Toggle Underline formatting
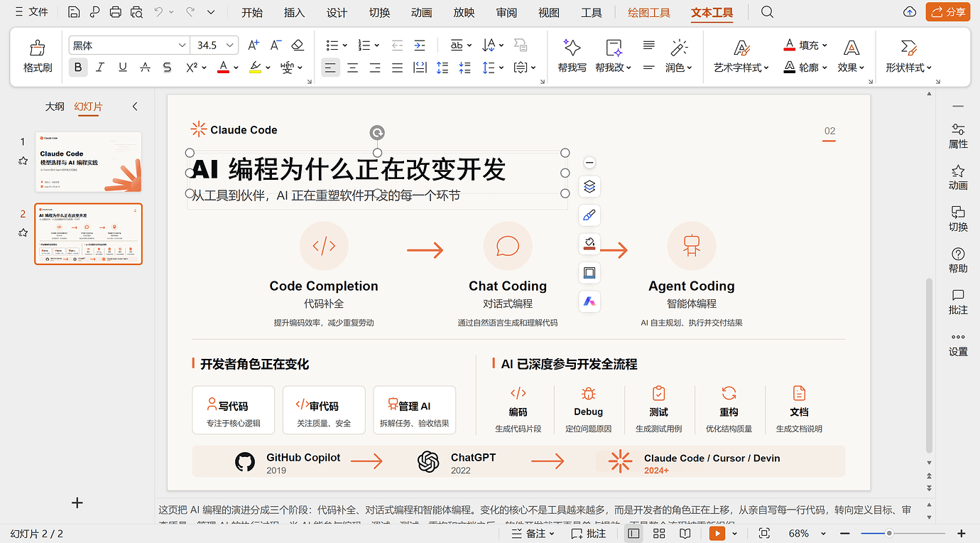 (123, 68)
